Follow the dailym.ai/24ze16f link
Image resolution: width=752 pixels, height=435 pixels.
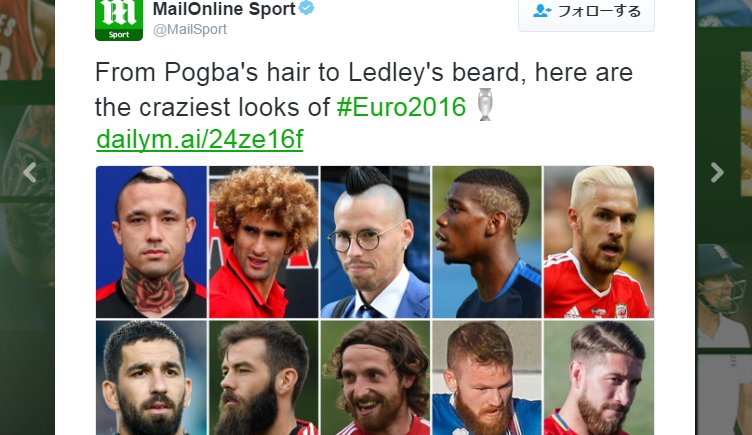200,140
